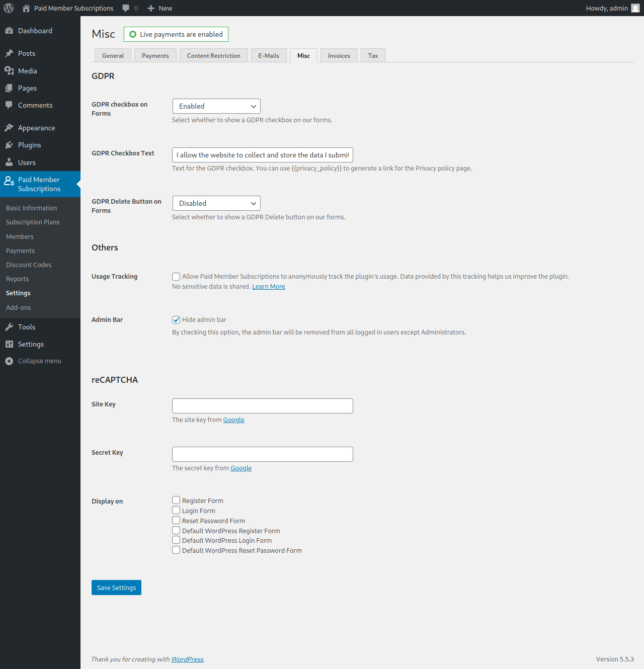Open the comments bubble icon in admin bar

[x=126, y=8]
